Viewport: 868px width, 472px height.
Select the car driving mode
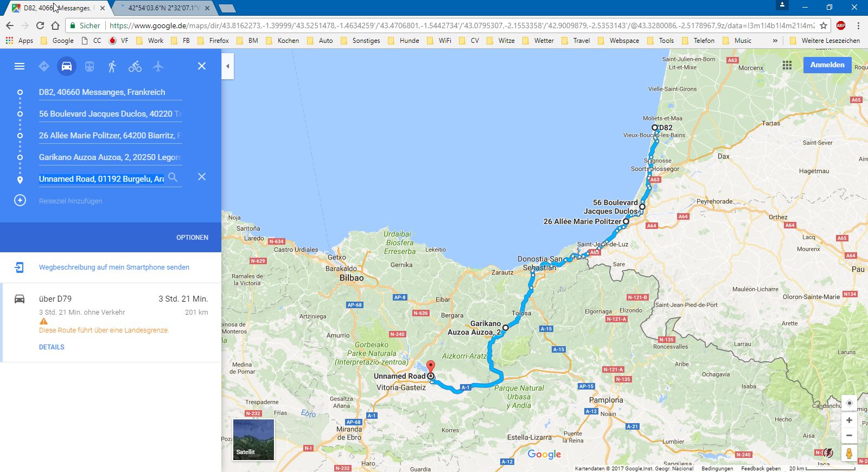67,66
